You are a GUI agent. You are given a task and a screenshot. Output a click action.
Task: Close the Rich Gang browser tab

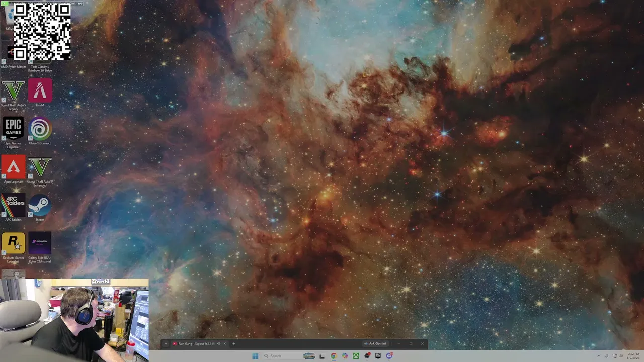[225, 344]
